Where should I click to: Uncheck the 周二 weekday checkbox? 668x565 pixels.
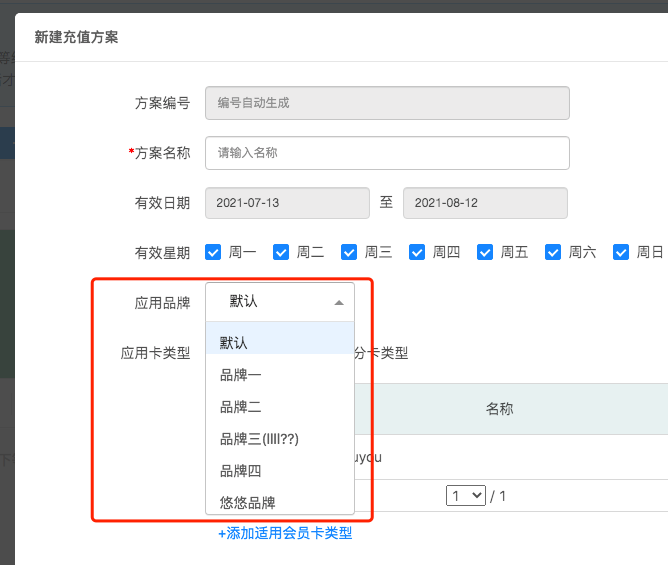coord(282,252)
